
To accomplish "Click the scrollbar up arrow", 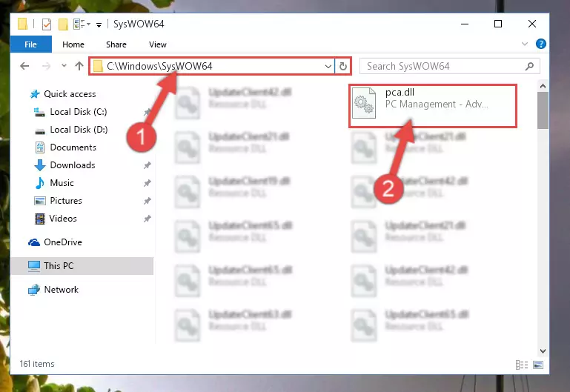I will tap(543, 86).
